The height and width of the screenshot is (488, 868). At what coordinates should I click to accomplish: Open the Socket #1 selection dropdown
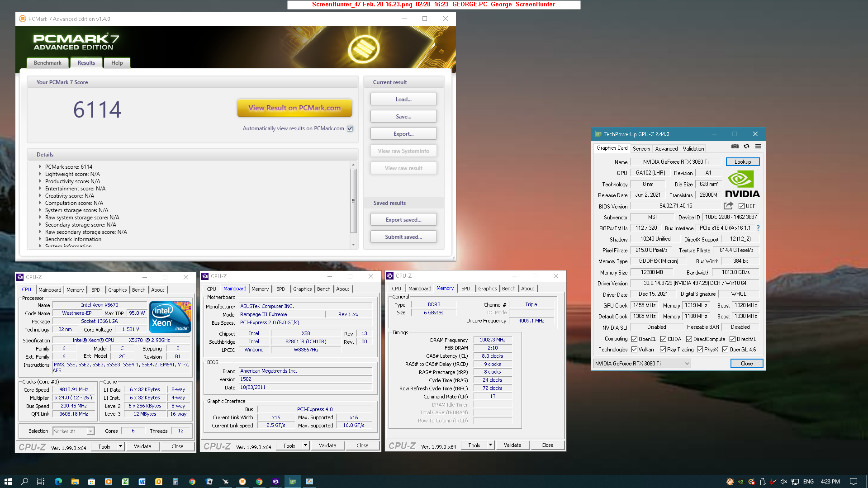click(73, 431)
